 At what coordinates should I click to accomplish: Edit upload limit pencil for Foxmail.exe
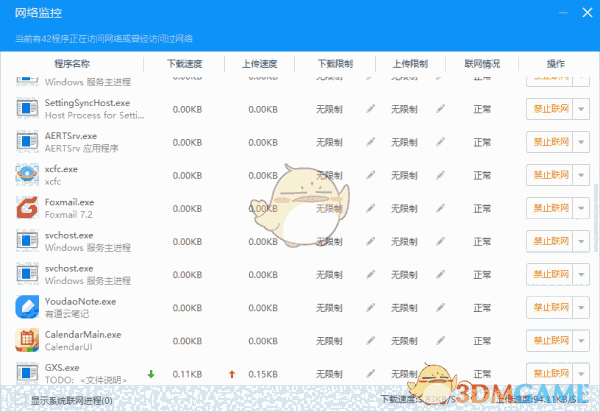click(440, 208)
